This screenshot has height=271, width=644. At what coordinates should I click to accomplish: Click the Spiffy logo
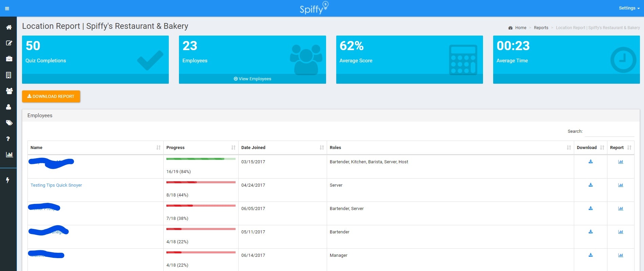(314, 8)
